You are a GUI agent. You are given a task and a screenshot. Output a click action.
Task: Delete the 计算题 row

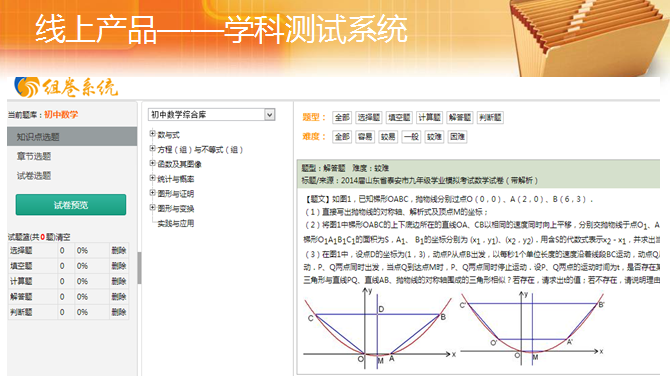tap(119, 281)
